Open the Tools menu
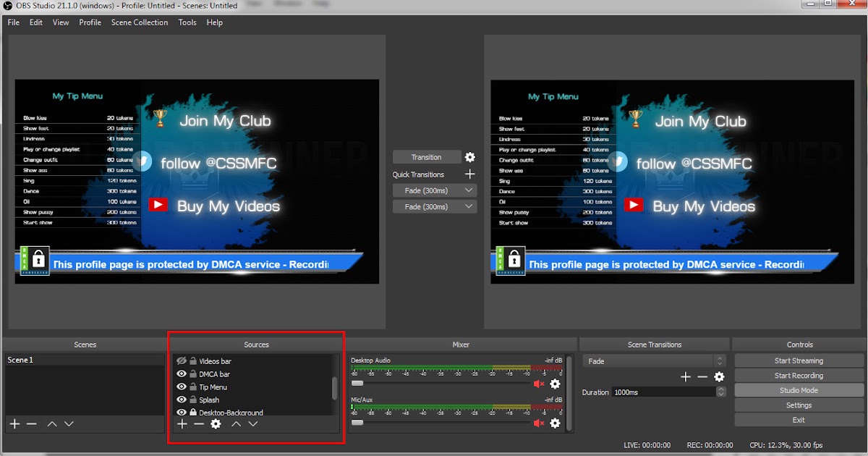 point(187,22)
